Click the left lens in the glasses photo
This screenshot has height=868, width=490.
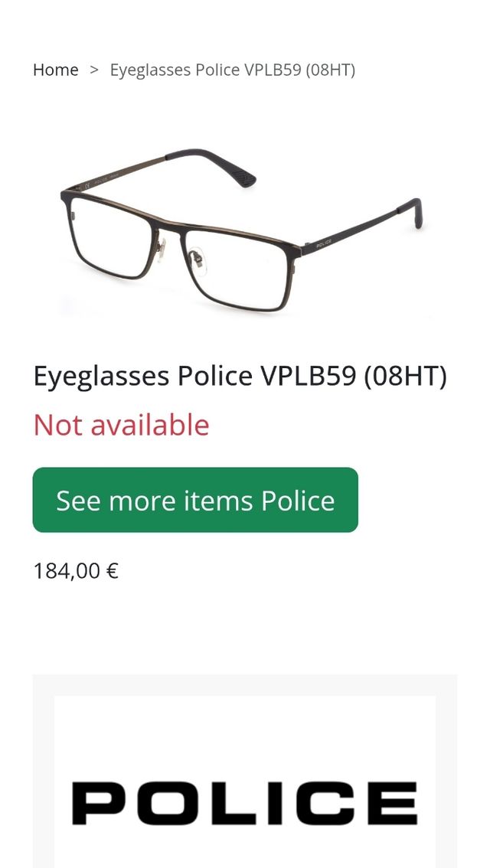[x=111, y=238]
